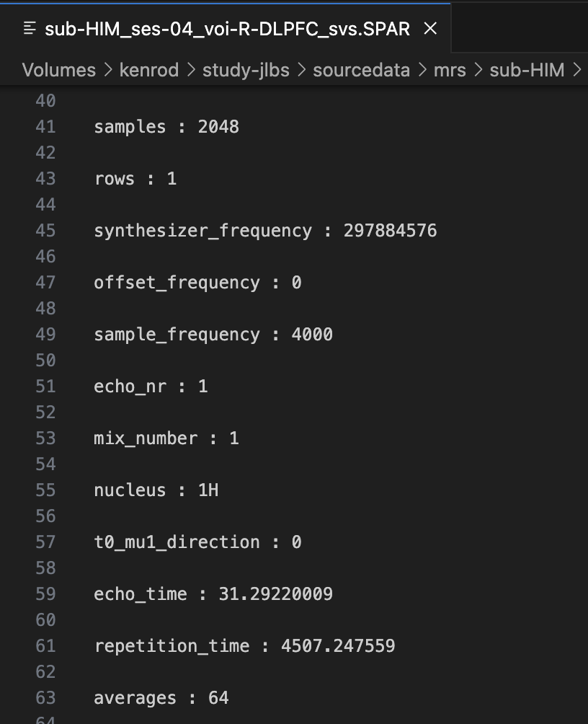Click the sample_frequency value 4000

click(x=312, y=335)
